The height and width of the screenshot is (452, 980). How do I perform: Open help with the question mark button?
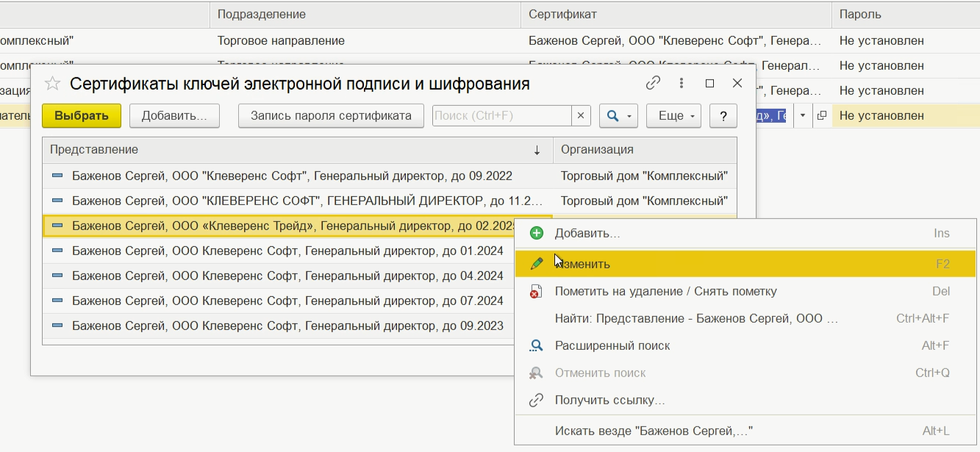click(x=723, y=116)
